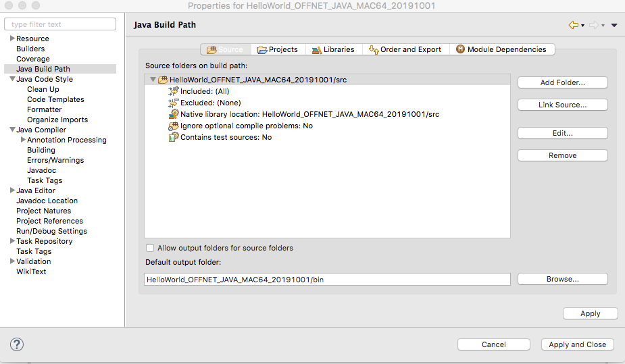The image size is (625, 364).
Task: Collapse the Java Code Style section
Action: point(12,79)
